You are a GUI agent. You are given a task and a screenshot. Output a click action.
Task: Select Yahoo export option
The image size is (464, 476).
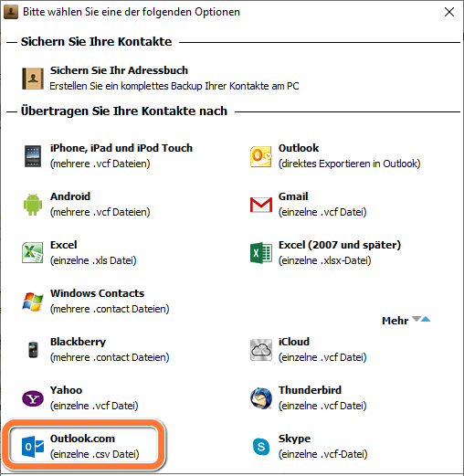pos(66,390)
